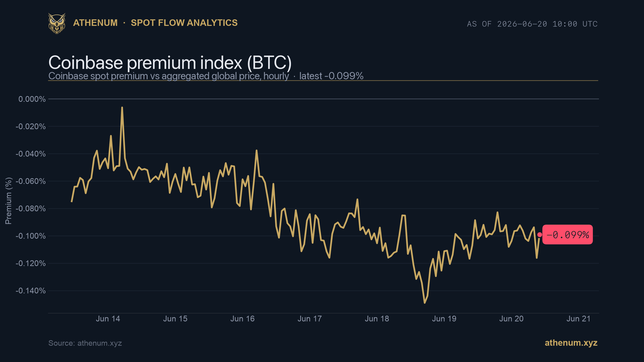Click the Premium (%) axis title
The image size is (644, 362).
pos(9,201)
